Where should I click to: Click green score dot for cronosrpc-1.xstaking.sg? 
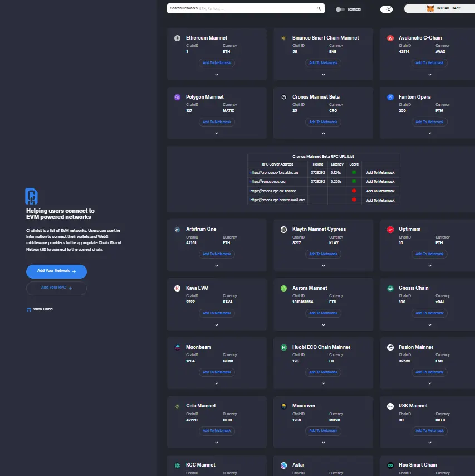(x=354, y=172)
